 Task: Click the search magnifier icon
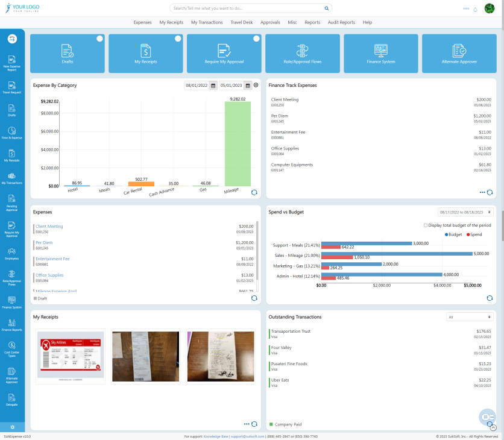coord(327,9)
